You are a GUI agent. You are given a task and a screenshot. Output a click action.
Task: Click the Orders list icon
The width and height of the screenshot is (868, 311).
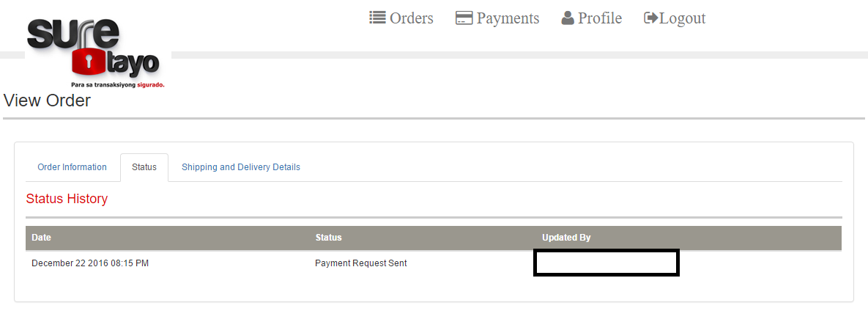[x=377, y=18]
